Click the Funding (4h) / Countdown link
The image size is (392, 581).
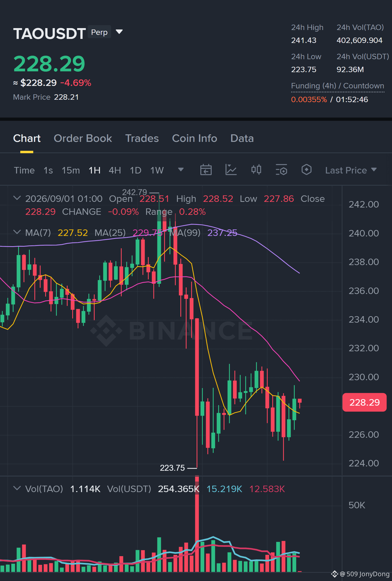pyautogui.click(x=337, y=86)
